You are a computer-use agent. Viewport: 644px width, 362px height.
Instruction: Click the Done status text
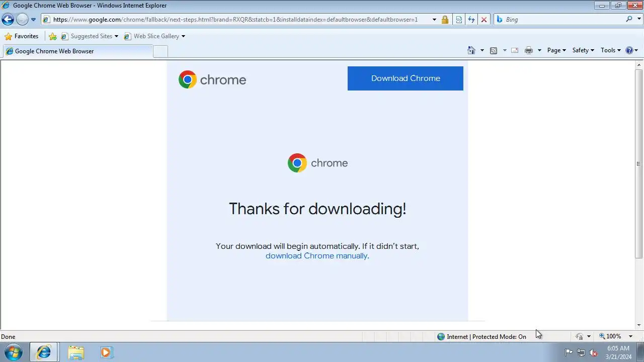pyautogui.click(x=8, y=337)
